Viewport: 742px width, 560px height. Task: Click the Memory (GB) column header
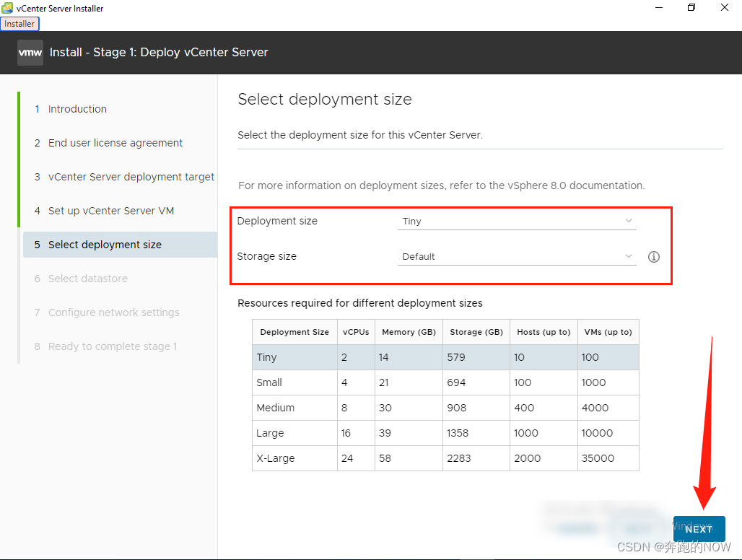(409, 332)
